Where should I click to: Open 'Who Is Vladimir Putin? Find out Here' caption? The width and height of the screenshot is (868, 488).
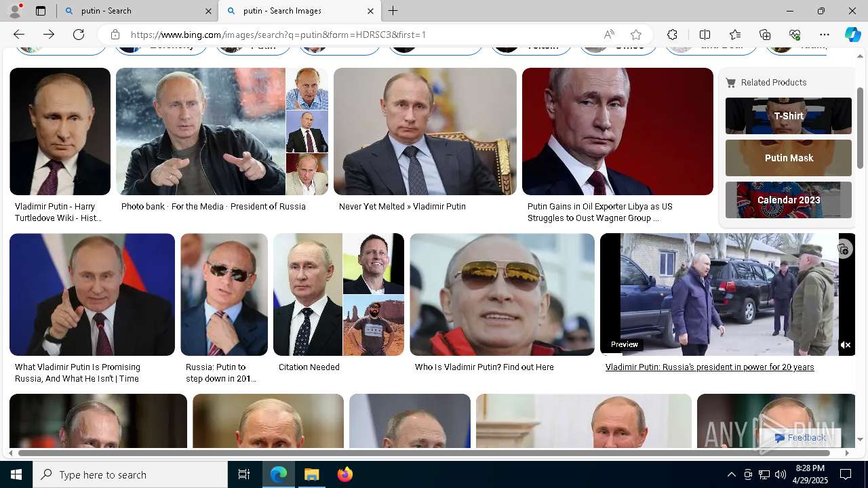click(x=484, y=367)
